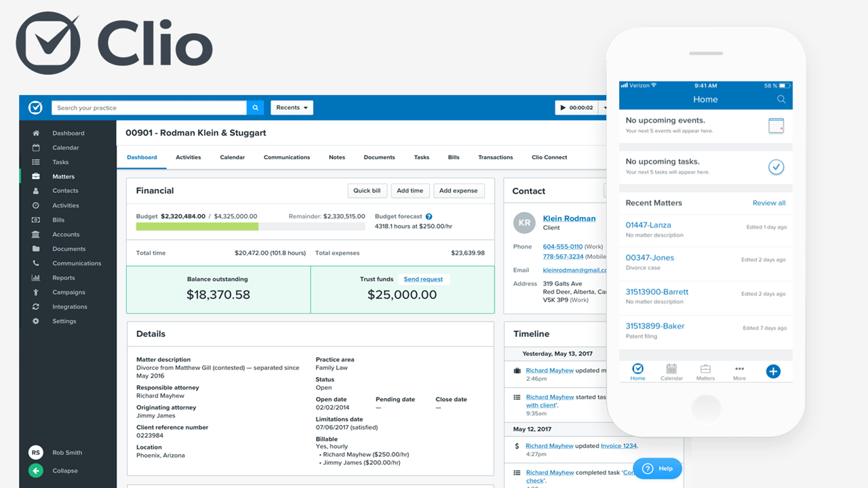
Task: Tap the upcoming tasks checkmark circle
Action: [x=776, y=167]
